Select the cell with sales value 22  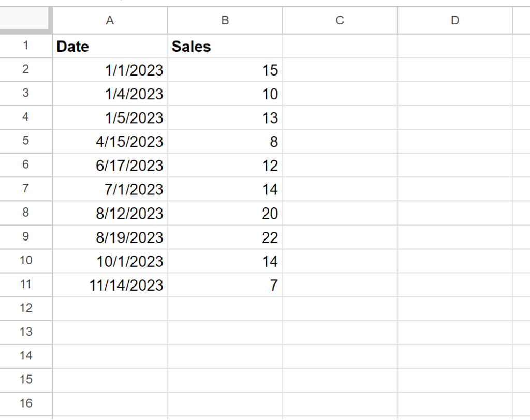[x=225, y=237]
